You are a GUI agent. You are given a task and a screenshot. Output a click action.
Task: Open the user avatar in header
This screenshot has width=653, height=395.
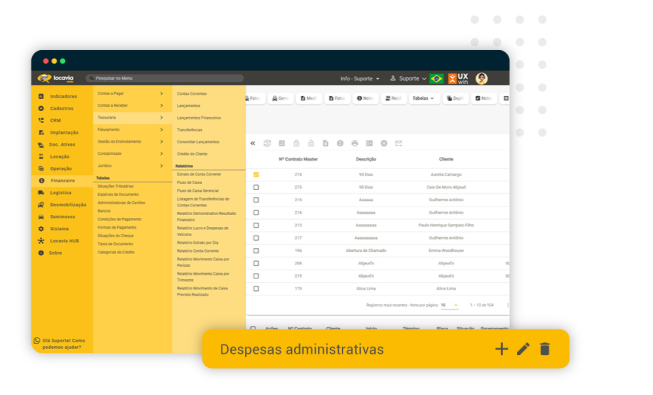tap(481, 78)
